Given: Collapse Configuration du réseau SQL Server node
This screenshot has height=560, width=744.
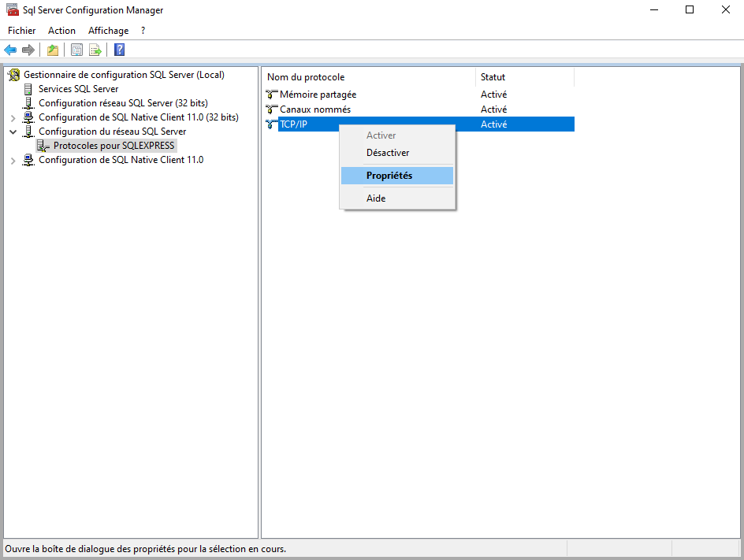Looking at the screenshot, I should click(13, 132).
